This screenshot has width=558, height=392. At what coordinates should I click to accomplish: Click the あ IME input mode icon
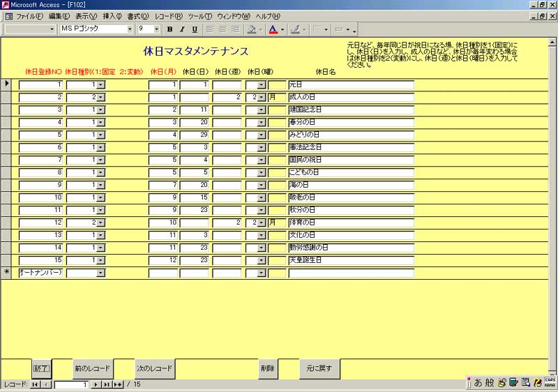(x=478, y=383)
